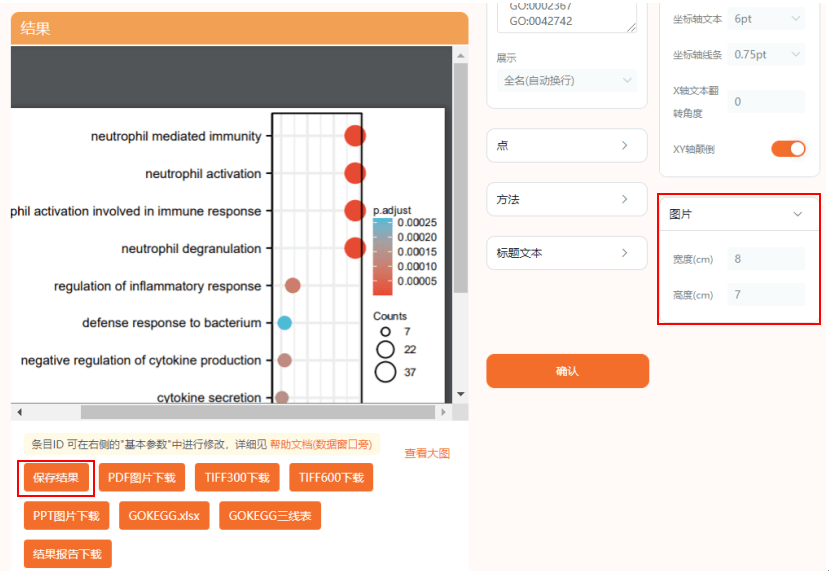Open 帮助文档(数据窗口旁) help link

321,445
